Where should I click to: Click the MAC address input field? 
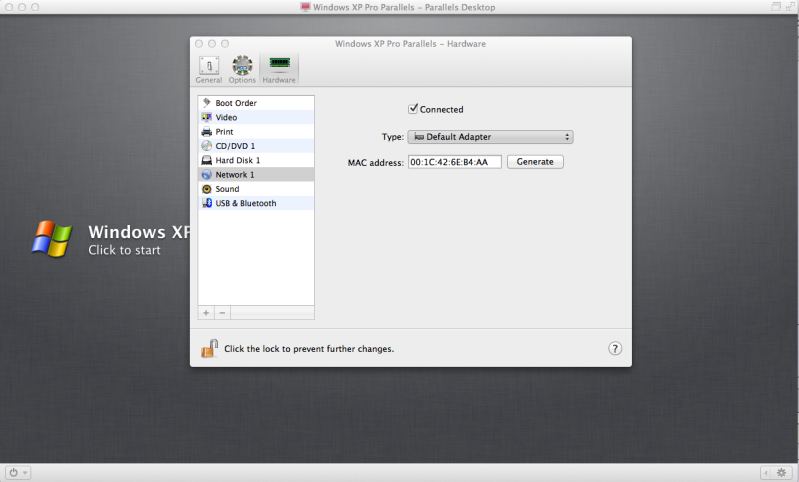click(x=455, y=162)
